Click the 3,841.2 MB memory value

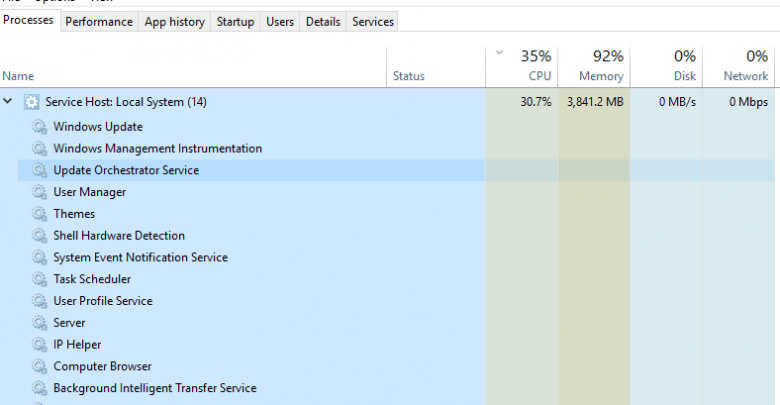595,102
